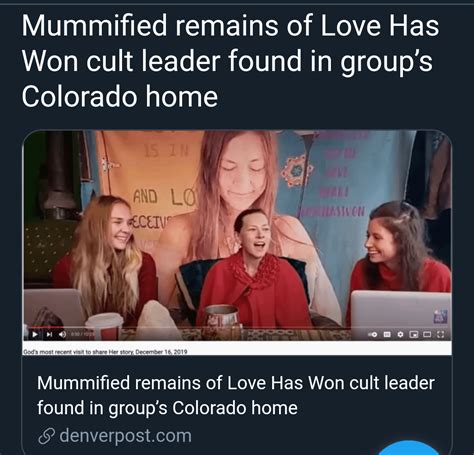This screenshot has width=474, height=455.
Task: Enable theater mode in the player
Action: coord(427,334)
